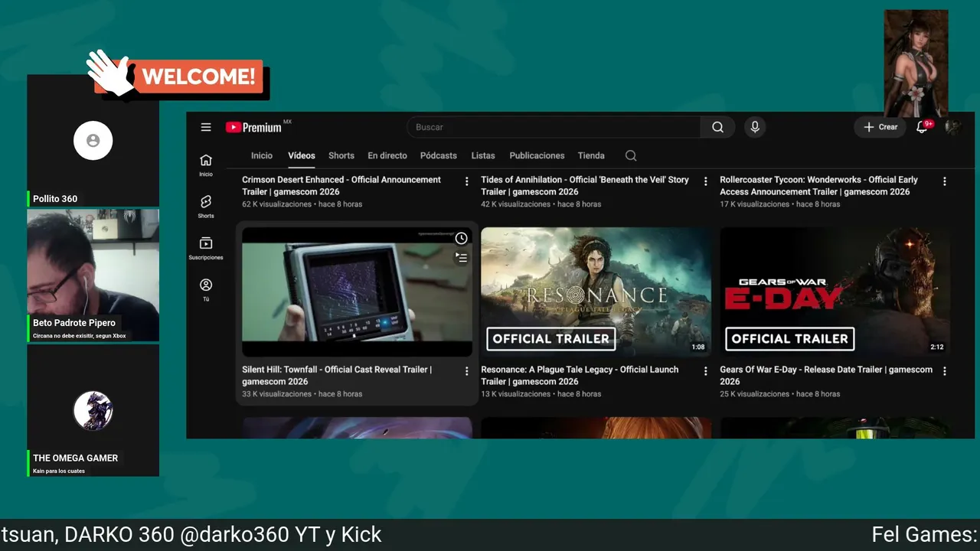Open Crimson Desert Enhanced announcement trailer title

(x=341, y=186)
